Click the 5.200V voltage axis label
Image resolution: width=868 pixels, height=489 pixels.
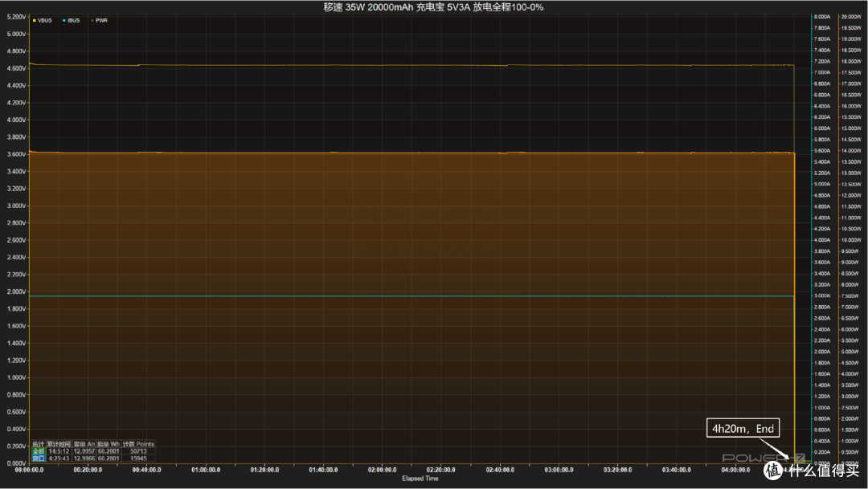[16, 17]
